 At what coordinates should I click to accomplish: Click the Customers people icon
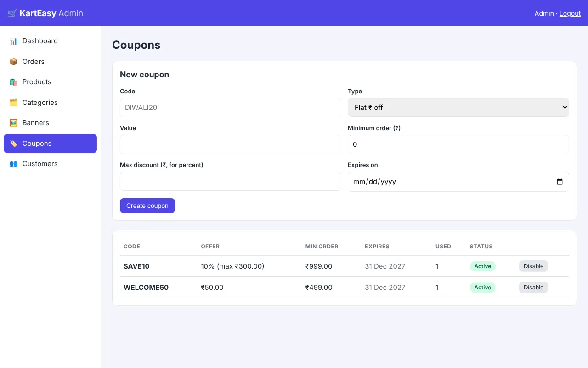(13, 164)
